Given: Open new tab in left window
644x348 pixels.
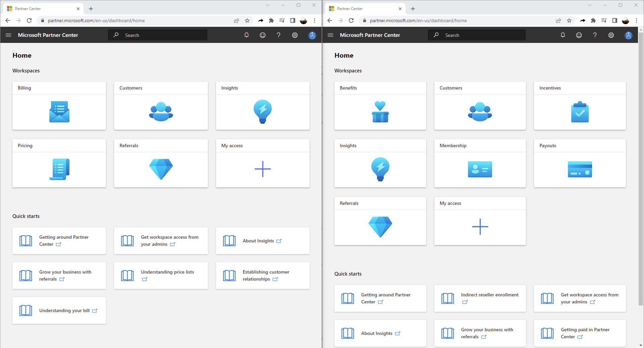Looking at the screenshot, I should click(x=91, y=9).
